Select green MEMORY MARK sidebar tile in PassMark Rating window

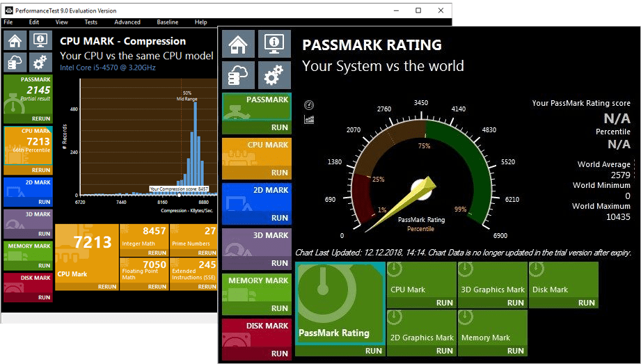point(257,294)
